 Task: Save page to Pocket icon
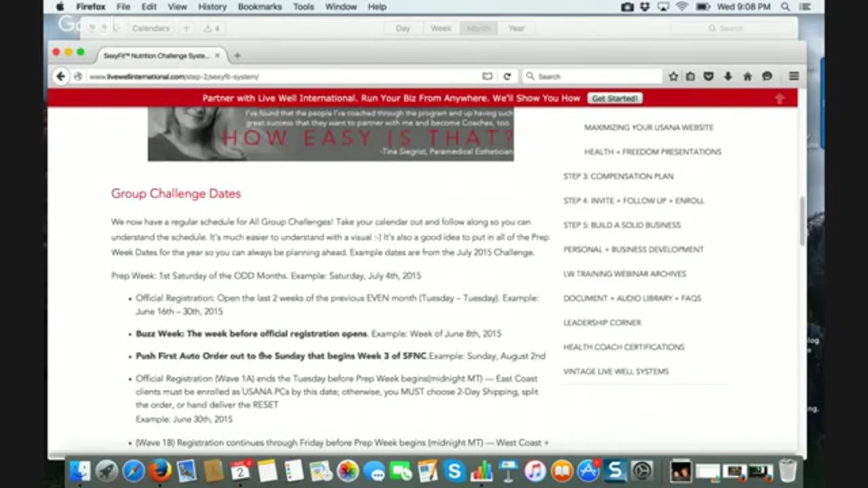[709, 77]
